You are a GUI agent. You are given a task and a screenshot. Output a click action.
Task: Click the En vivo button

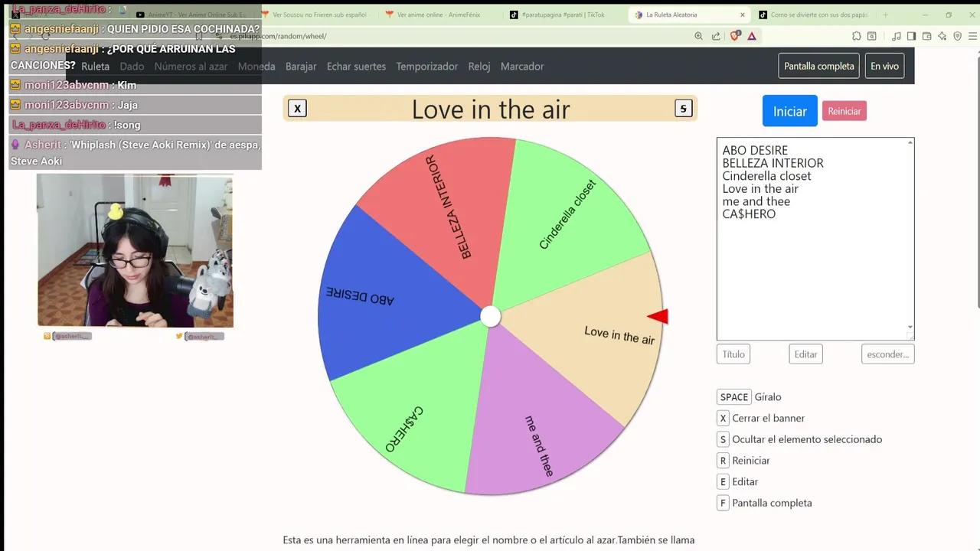pyautogui.click(x=884, y=66)
